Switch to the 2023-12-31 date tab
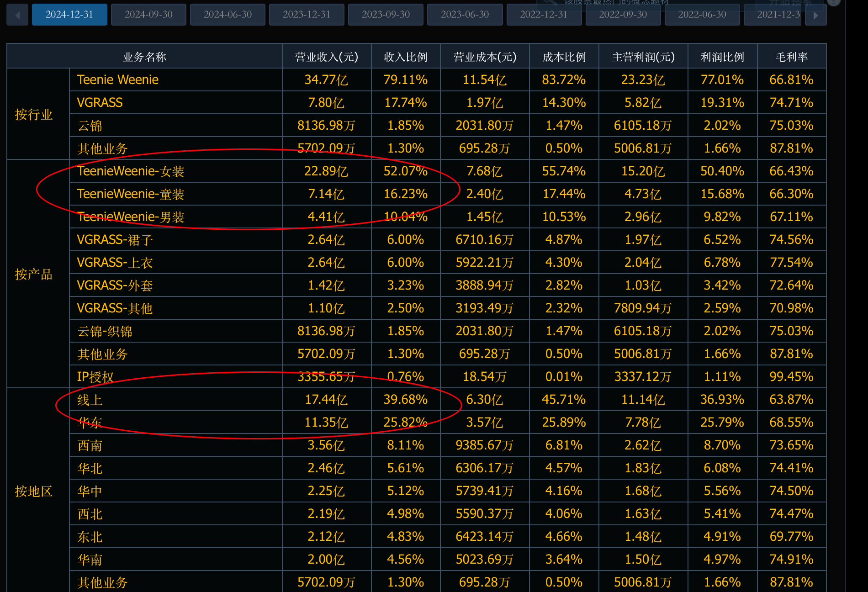 (307, 15)
